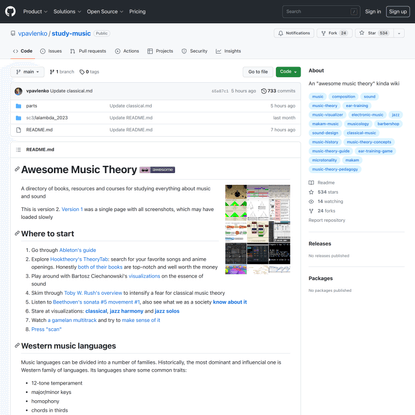
Task: Open vpavlenko owner profile link
Action: click(x=33, y=33)
